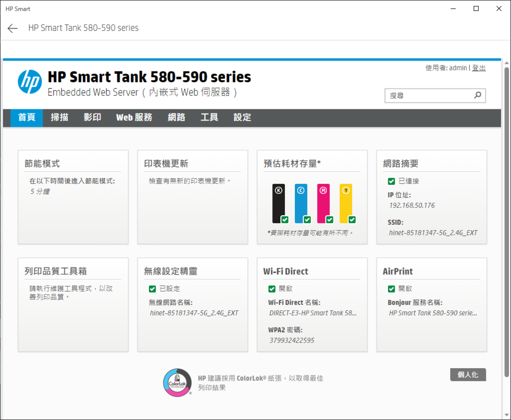Minimize the HP Smart window
The image size is (511, 420).
(453, 9)
